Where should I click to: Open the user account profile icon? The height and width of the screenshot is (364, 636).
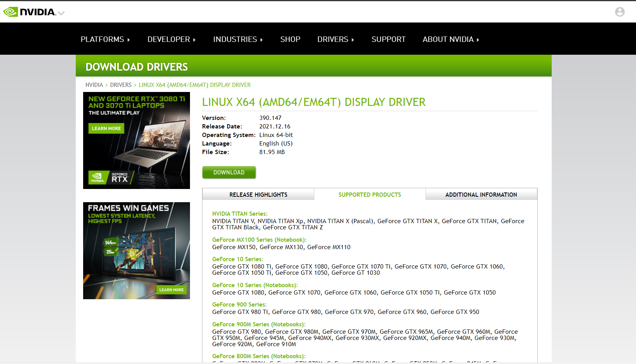pos(620,12)
